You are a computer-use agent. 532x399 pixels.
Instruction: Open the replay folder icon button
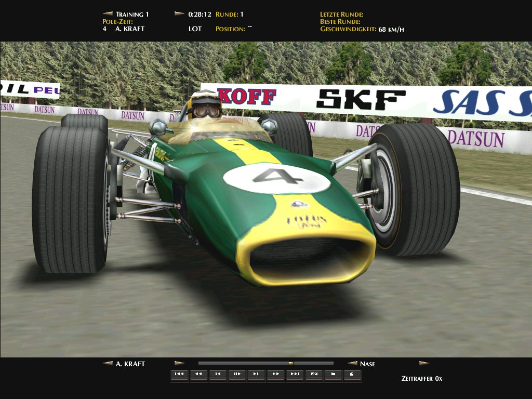click(x=333, y=374)
